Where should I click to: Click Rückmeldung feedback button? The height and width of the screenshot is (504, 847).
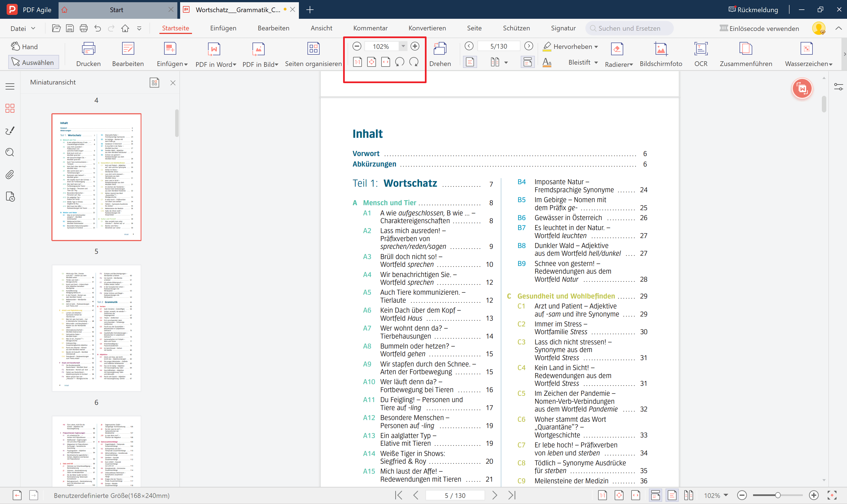[753, 9]
